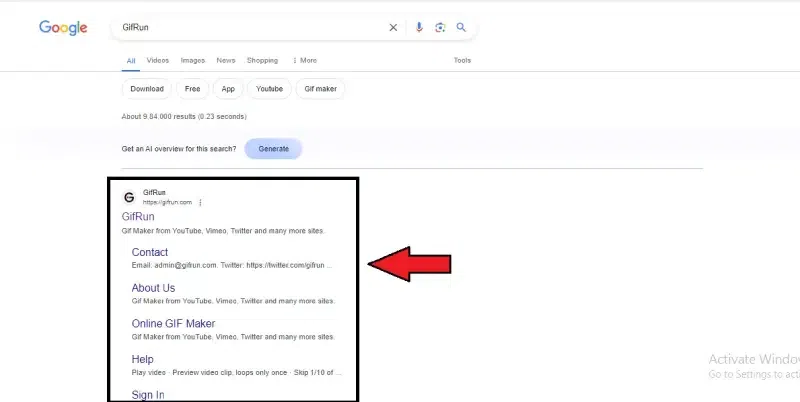Open the Sign In sitelink
800x402 pixels.
[x=148, y=395]
